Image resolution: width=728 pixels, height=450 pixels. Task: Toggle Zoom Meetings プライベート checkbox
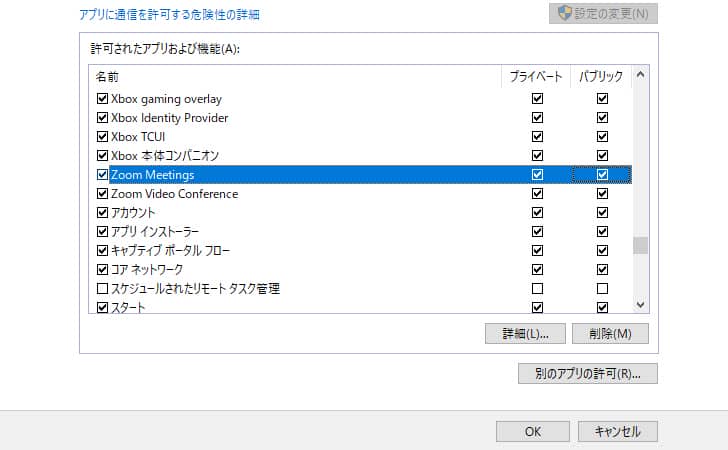(x=537, y=175)
